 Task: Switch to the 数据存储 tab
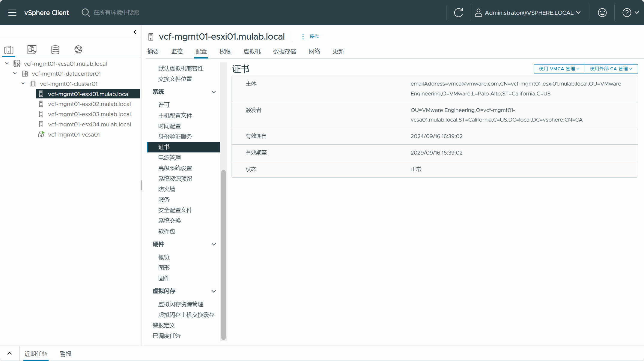tap(285, 51)
